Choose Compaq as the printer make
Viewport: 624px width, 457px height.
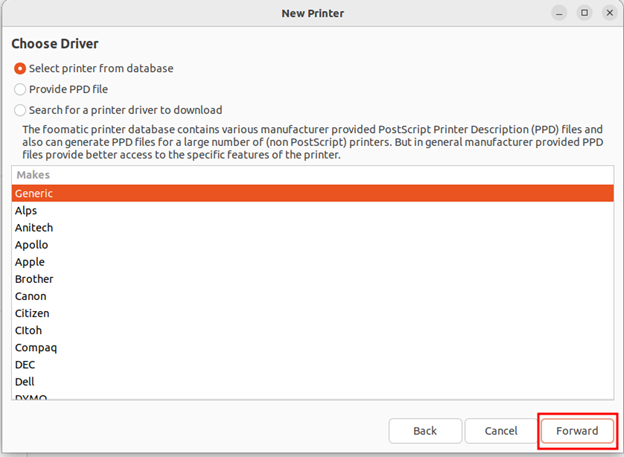(x=36, y=347)
